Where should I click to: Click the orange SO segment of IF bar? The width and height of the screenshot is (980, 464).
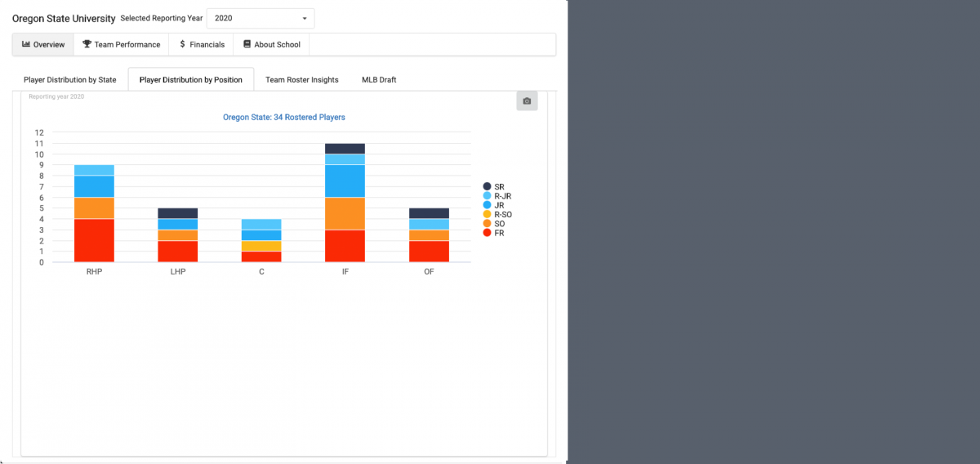[345, 213]
